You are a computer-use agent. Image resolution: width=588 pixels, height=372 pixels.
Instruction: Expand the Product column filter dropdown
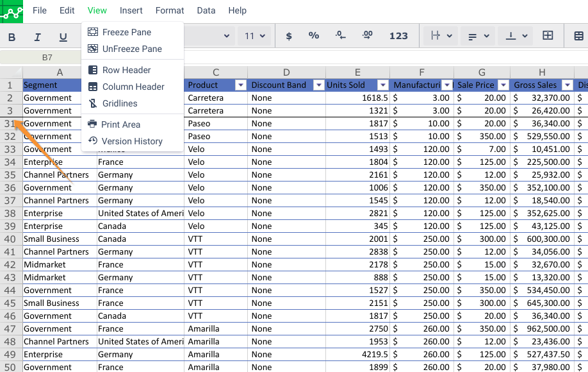[240, 85]
